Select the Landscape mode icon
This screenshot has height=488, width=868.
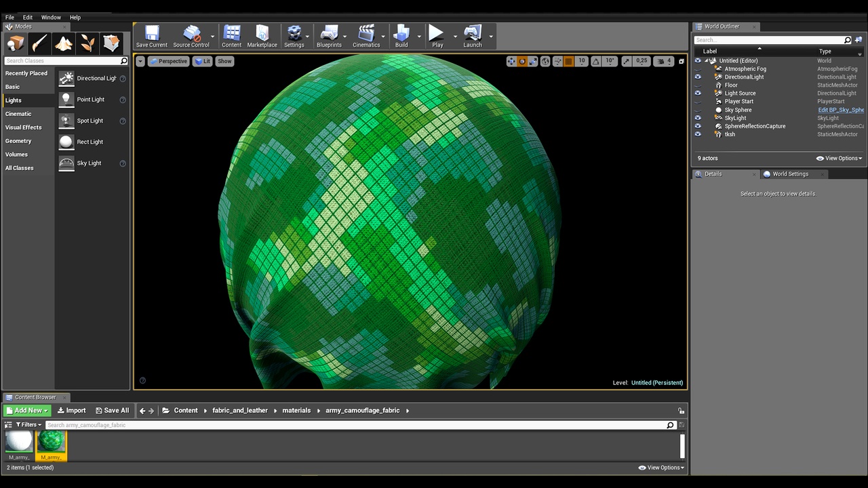64,43
